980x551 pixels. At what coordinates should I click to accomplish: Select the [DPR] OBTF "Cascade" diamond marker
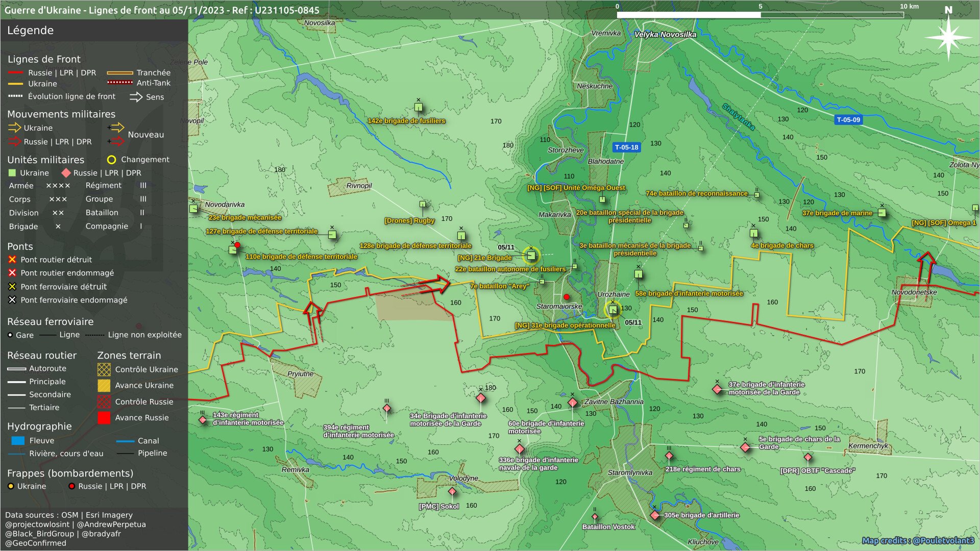(808, 457)
